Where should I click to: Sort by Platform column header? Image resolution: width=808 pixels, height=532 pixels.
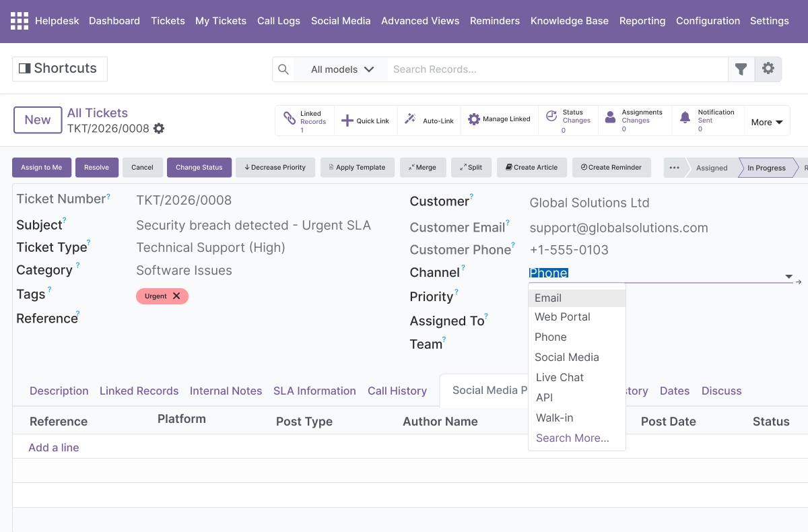[x=182, y=419]
